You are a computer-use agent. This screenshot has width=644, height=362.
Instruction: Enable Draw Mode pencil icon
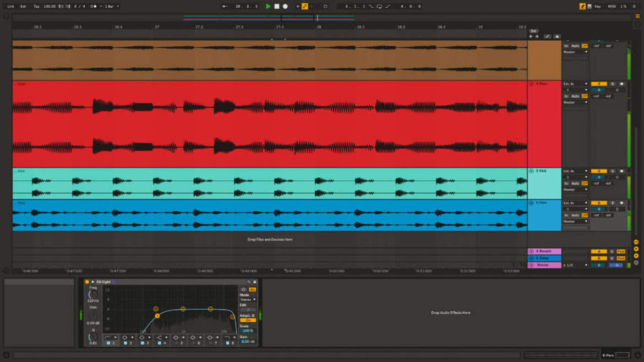[582, 6]
